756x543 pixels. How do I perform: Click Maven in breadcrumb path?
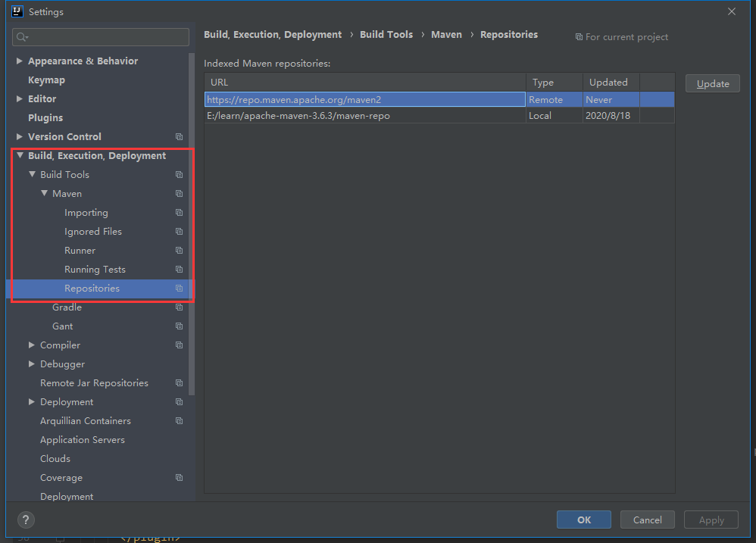tap(446, 35)
